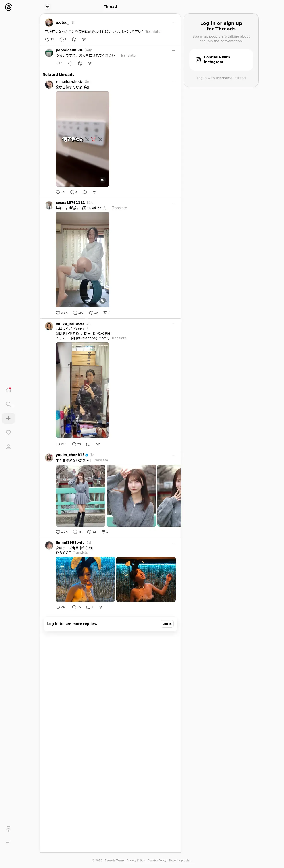Open more options on a.otsu_'s post

(x=173, y=23)
